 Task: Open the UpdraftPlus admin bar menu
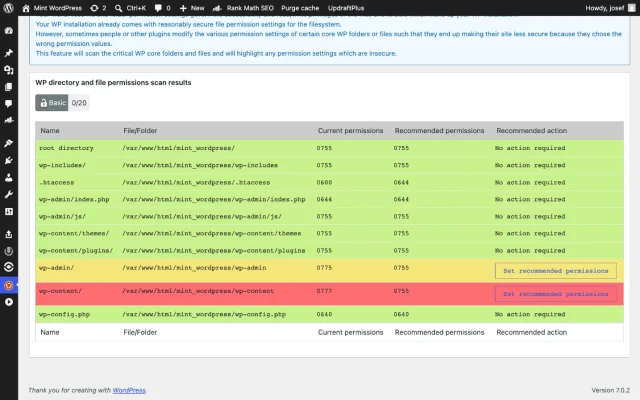tap(346, 8)
